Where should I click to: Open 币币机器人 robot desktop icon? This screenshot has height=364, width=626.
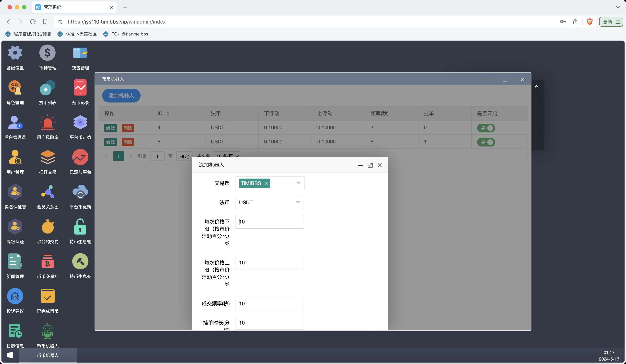coord(47,331)
